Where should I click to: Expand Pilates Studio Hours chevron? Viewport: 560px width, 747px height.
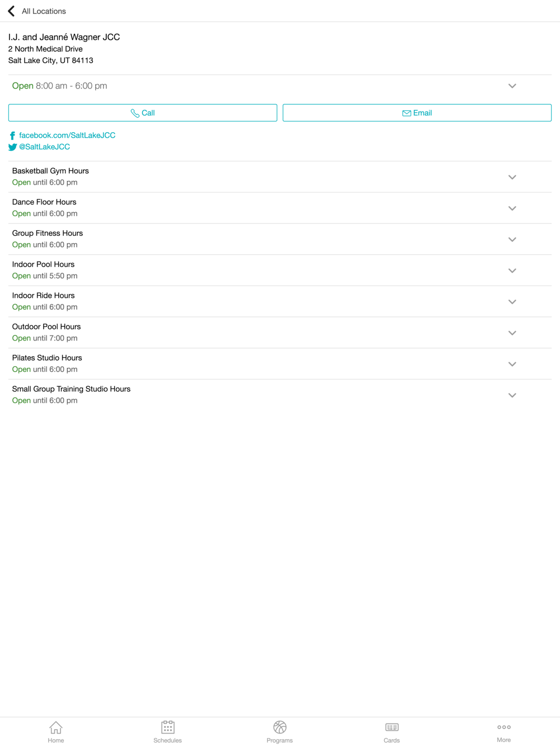(512, 364)
